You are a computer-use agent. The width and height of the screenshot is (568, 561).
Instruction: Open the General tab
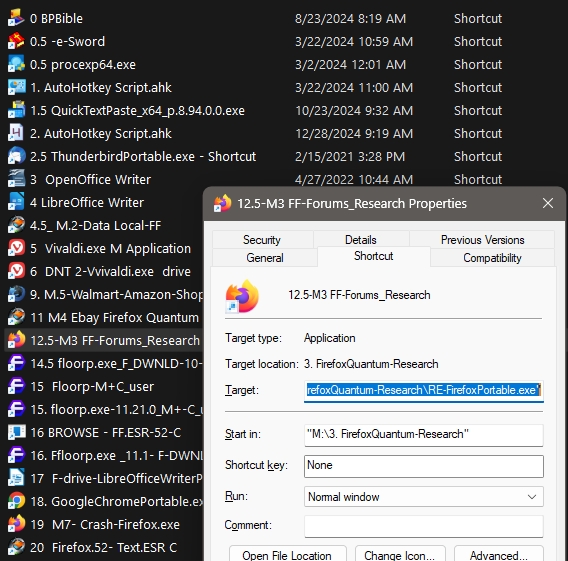click(265, 258)
